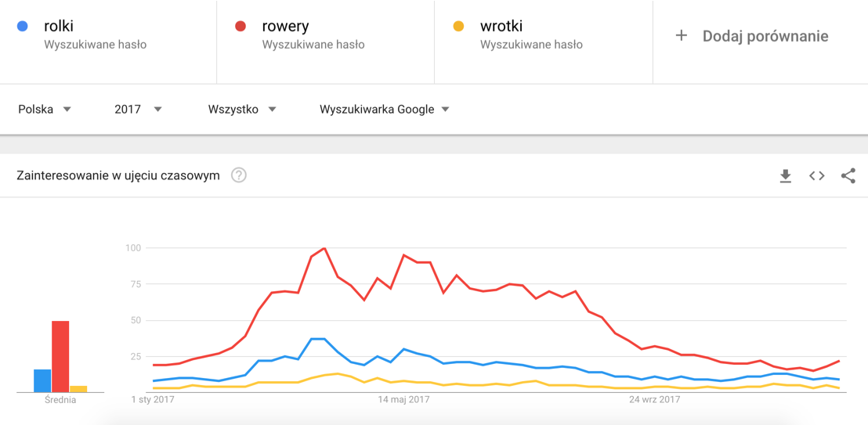Open the embed code icon
The image size is (868, 425).
coord(816,176)
